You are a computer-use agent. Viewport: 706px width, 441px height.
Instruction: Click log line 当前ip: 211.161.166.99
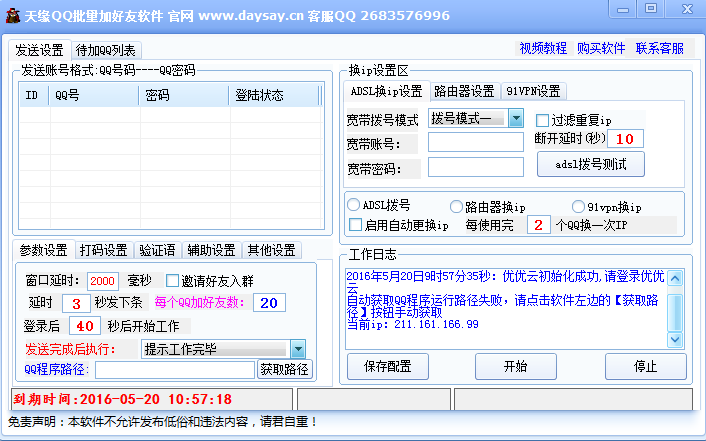tap(412, 324)
